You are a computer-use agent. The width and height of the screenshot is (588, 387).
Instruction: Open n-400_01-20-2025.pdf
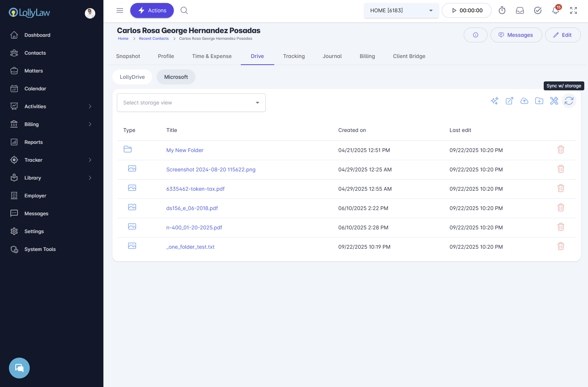coord(194,228)
